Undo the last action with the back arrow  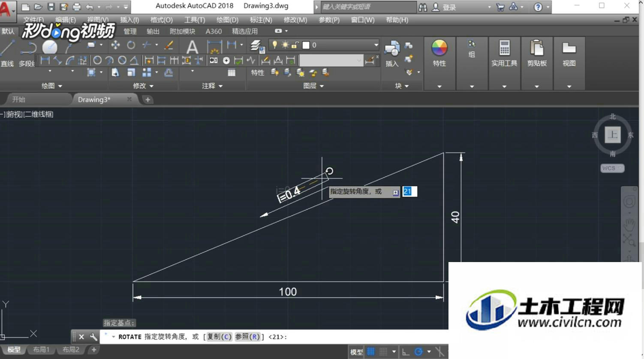90,7
